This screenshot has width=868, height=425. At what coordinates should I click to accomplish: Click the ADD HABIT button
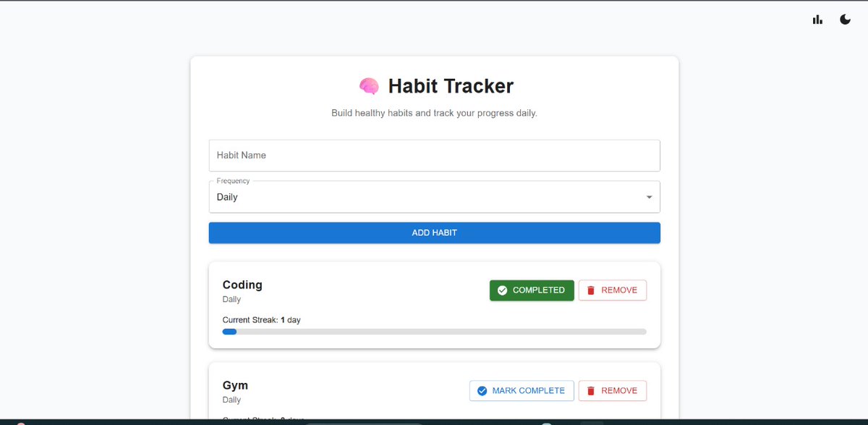click(434, 233)
